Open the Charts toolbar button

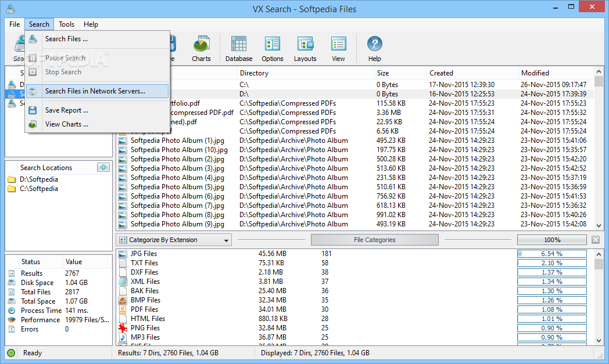tap(201, 49)
